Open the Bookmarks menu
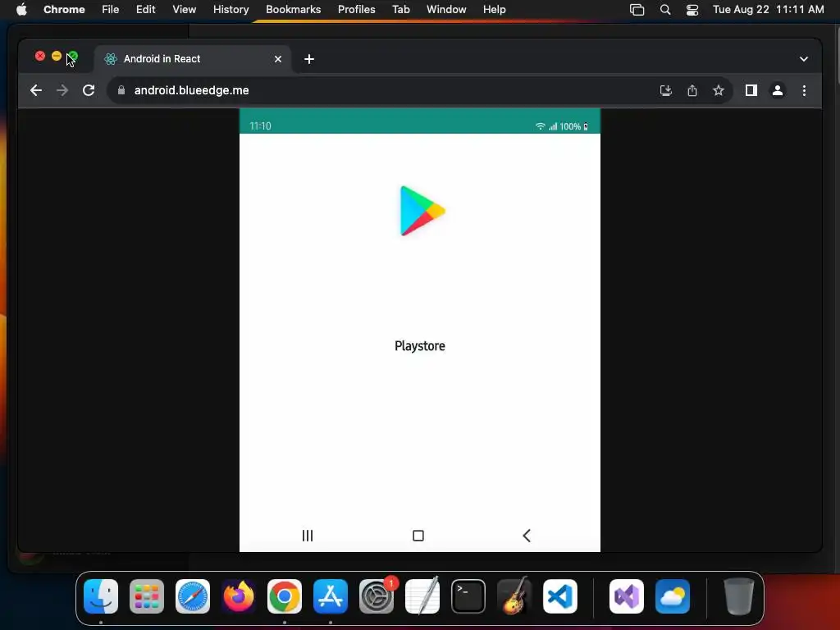 (x=294, y=10)
